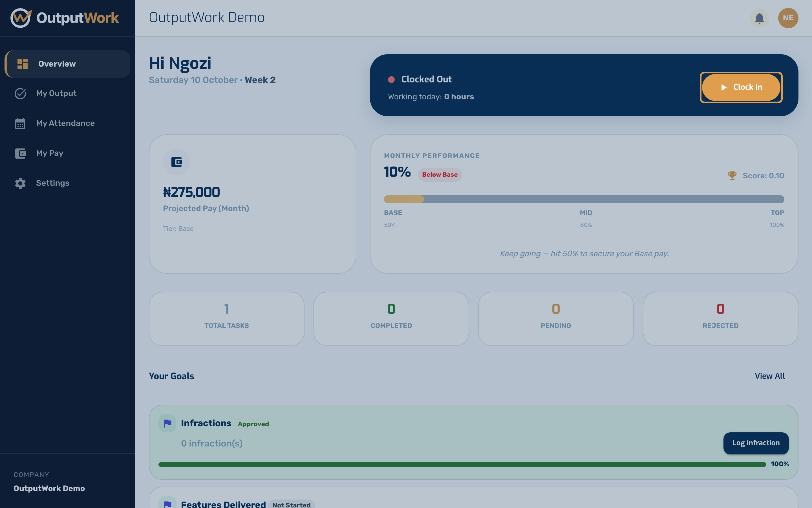Open the Rejected tasks card
This screenshot has height=508, width=812.
pyautogui.click(x=720, y=319)
